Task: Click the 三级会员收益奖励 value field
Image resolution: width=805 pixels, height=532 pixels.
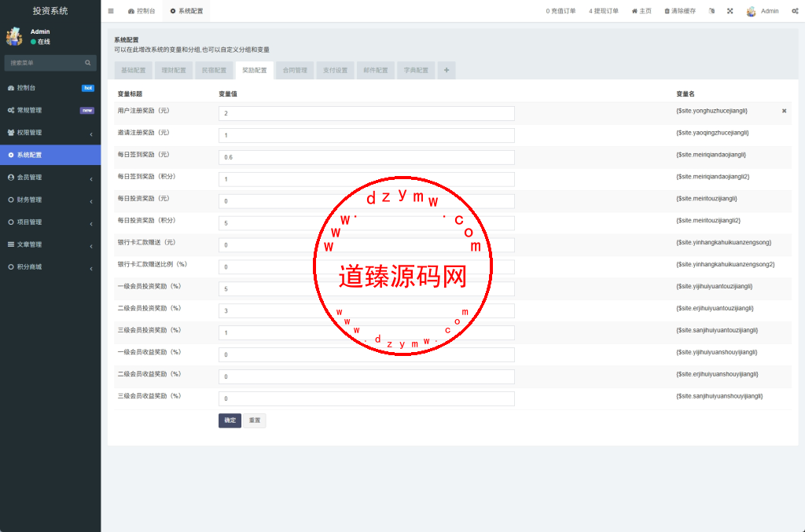Action: [x=366, y=398]
